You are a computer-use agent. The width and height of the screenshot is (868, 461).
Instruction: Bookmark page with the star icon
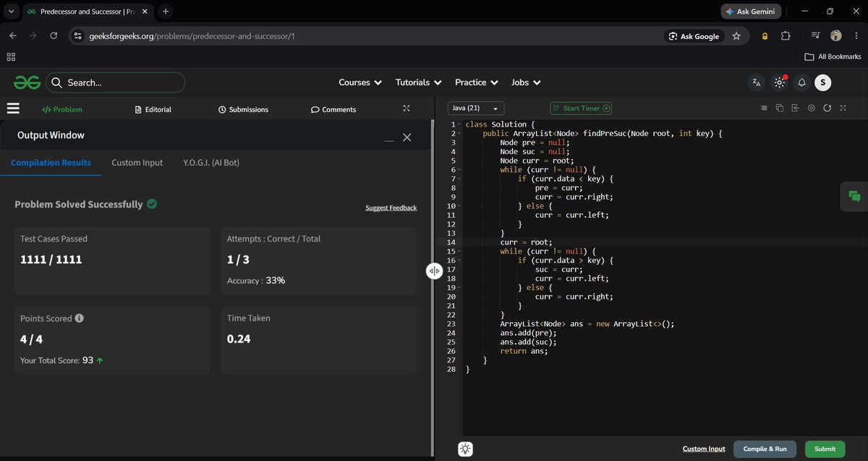tap(736, 36)
